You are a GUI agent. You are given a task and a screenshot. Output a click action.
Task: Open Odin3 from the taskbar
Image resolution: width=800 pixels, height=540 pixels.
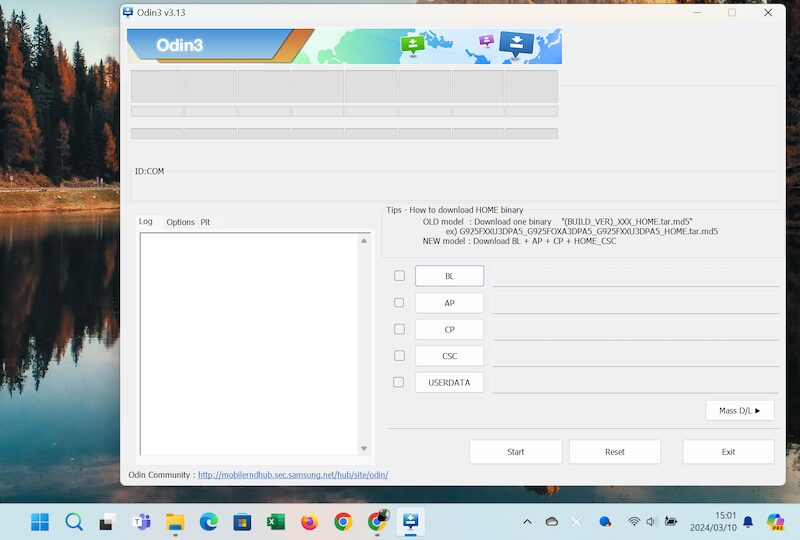coord(410,521)
